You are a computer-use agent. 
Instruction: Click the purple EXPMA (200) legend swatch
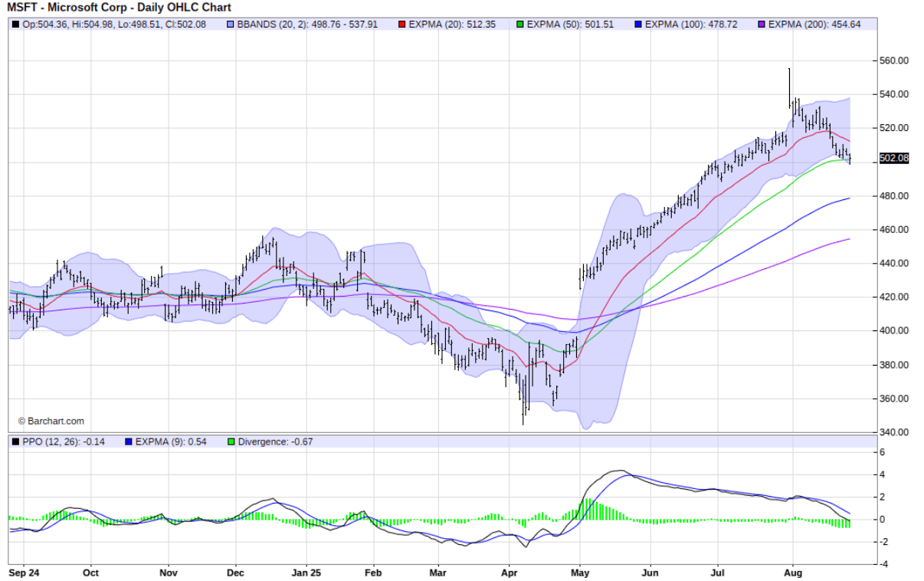[x=760, y=25]
